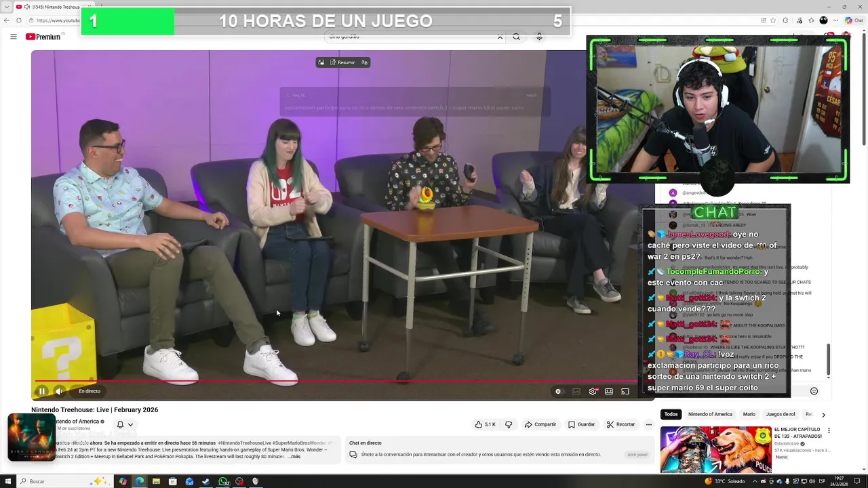Click the video title 'Nintendo Treehouse: Live | February 2026'
The height and width of the screenshot is (488, 868).
[94, 410]
